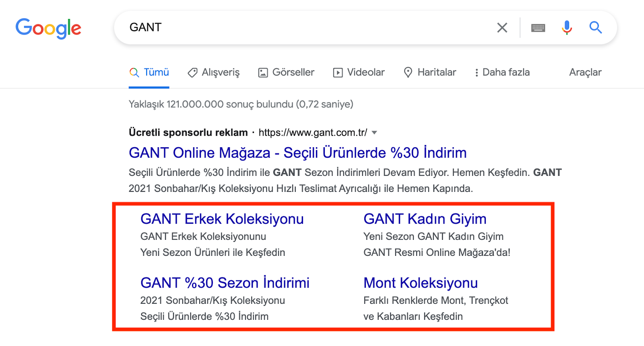
Task: Open the GANT Erkek Koleksiyonu sitelink
Action: coord(222,219)
